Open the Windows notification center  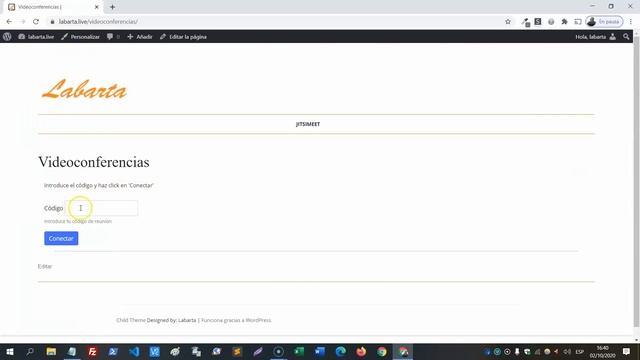(x=627, y=351)
